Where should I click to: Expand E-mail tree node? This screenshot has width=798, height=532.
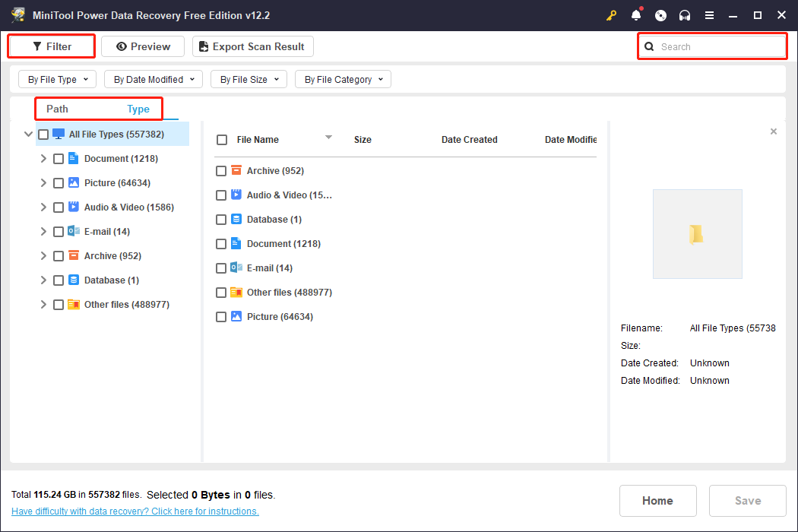pyautogui.click(x=43, y=232)
